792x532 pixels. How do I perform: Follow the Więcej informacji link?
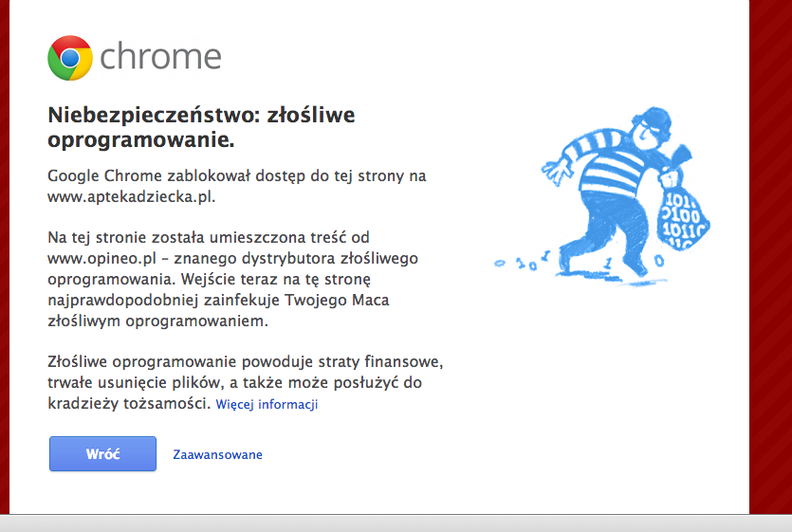pyautogui.click(x=267, y=404)
